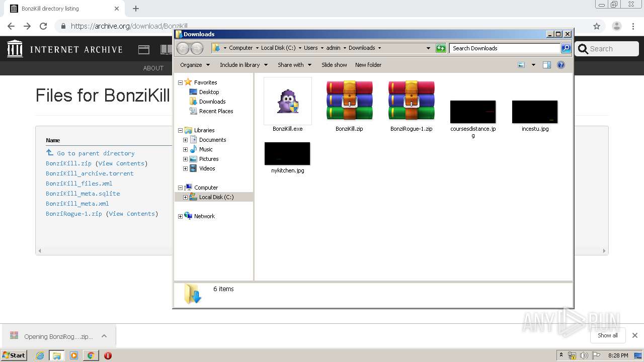Select Network in navigation pane
Image resolution: width=644 pixels, height=362 pixels.
pos(200,216)
